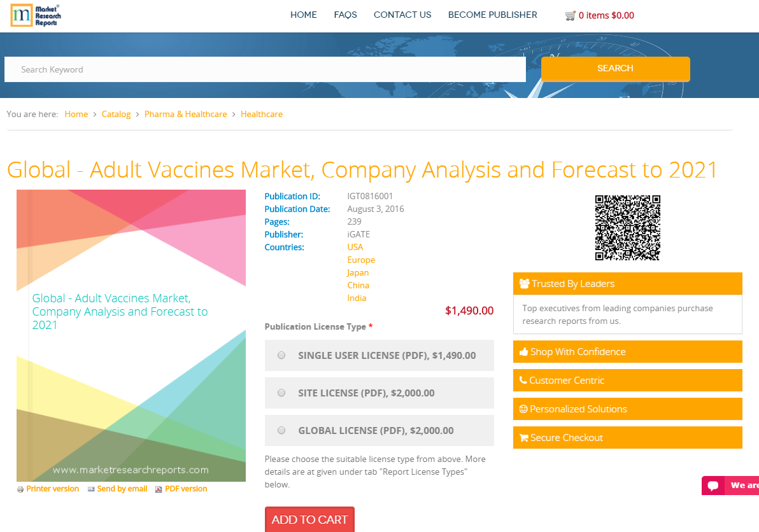Click the orange SEARCH button
The image size is (759, 532).
click(x=615, y=69)
